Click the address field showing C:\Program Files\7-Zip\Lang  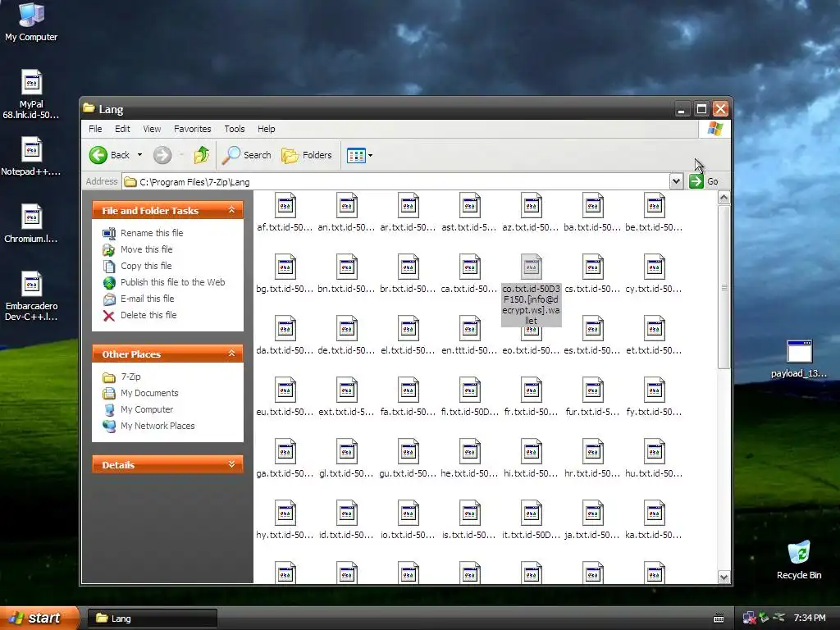point(396,181)
